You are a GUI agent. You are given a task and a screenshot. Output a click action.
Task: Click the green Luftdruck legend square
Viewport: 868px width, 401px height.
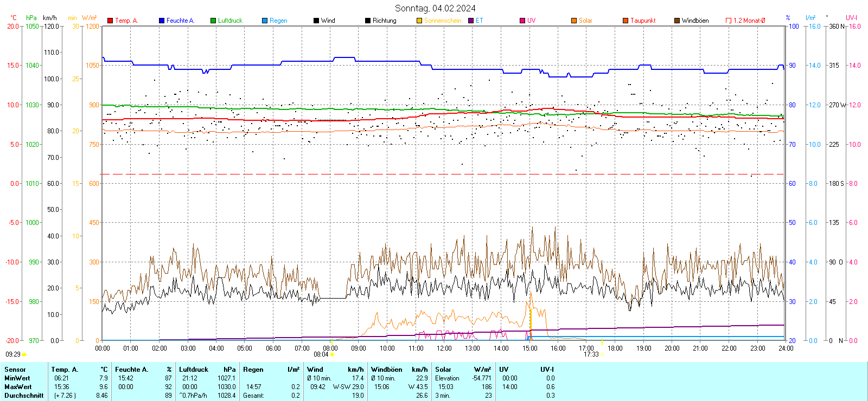[x=213, y=21]
